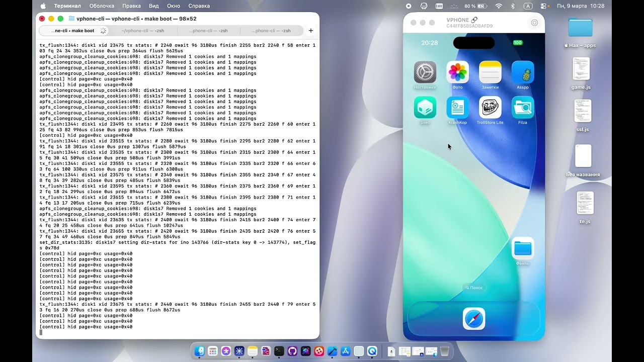Tap the Поиск search pill on the phone
Image resolution: width=644 pixels, height=362 pixels.
coord(474,288)
